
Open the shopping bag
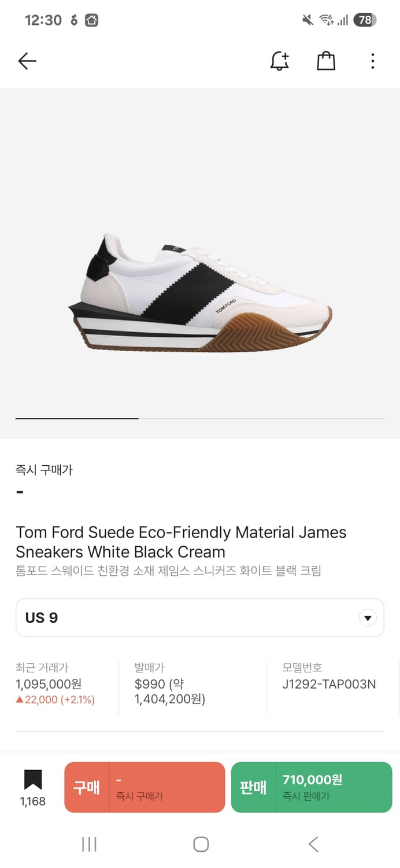(x=326, y=61)
